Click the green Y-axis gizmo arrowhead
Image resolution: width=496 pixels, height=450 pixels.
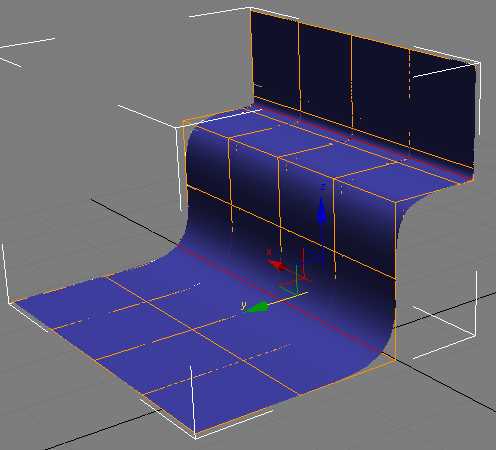click(256, 307)
